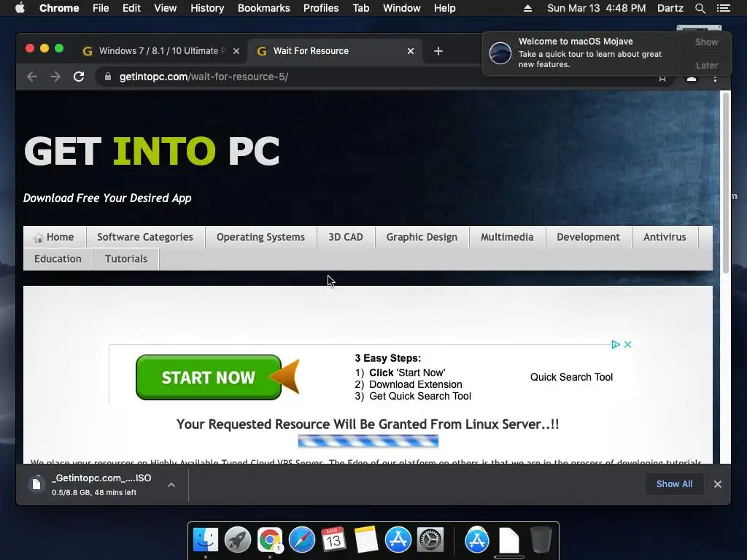This screenshot has width=747, height=560.
Task: Open Chrome three-dot menu
Action: [x=715, y=77]
